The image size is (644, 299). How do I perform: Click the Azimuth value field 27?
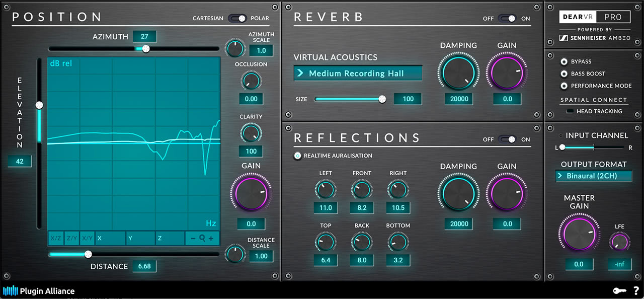pos(144,36)
